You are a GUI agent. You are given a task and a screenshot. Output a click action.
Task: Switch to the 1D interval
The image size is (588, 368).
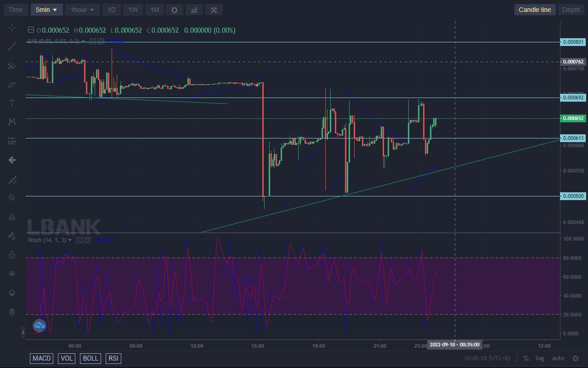[111, 10]
